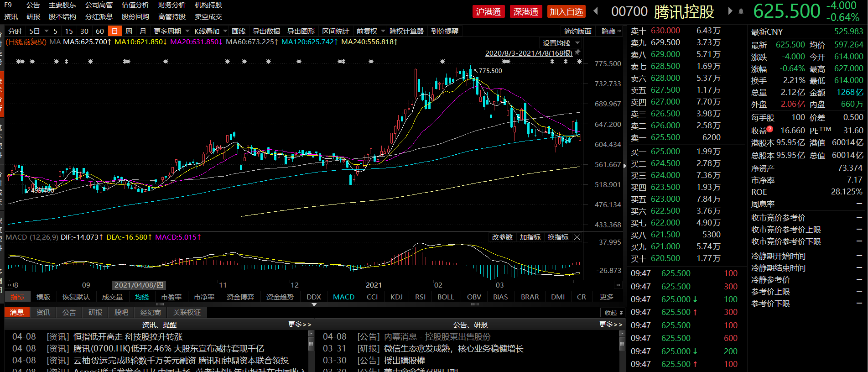Viewport: 868px width, 372px height.
Task: Click the 画线 drawing tool
Action: pos(239,31)
